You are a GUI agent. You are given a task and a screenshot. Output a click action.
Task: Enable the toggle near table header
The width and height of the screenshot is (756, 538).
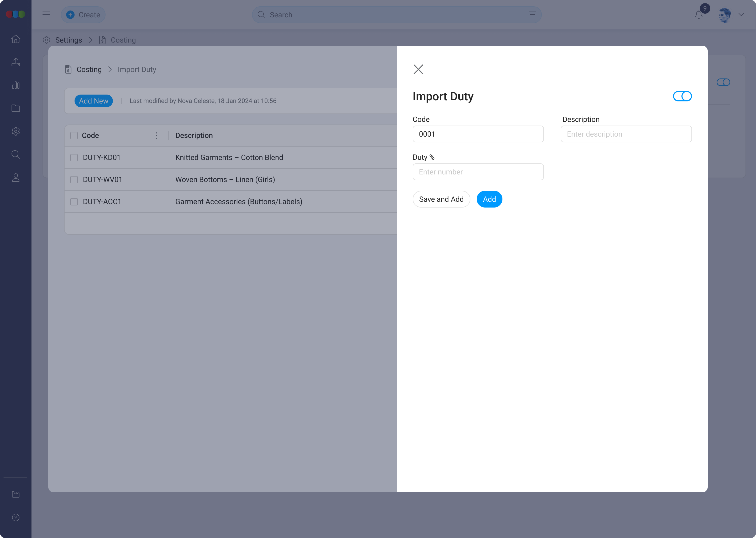coord(723,82)
